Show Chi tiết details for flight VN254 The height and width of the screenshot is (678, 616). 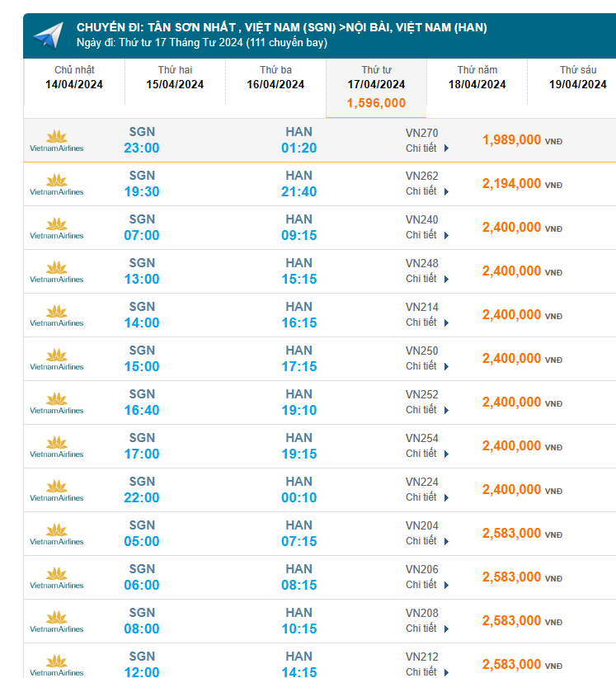(426, 454)
